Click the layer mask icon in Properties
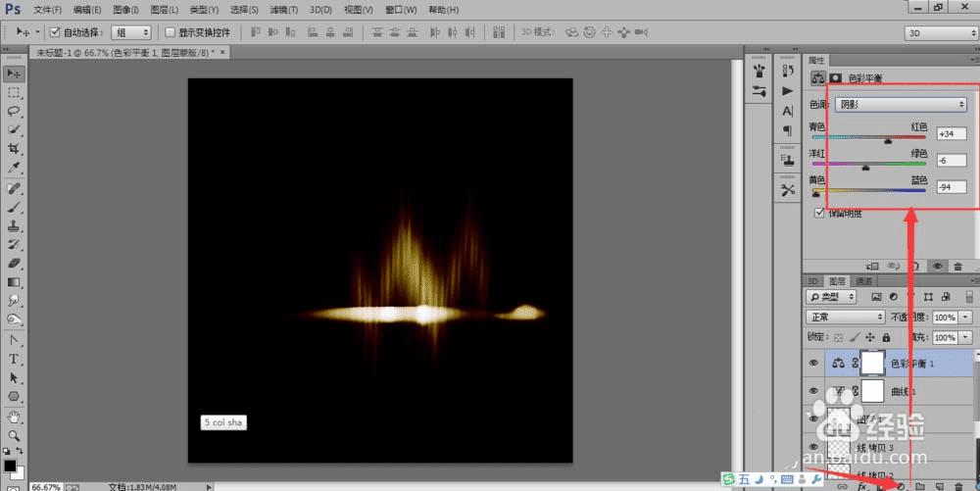This screenshot has height=491, width=980. 835,78
